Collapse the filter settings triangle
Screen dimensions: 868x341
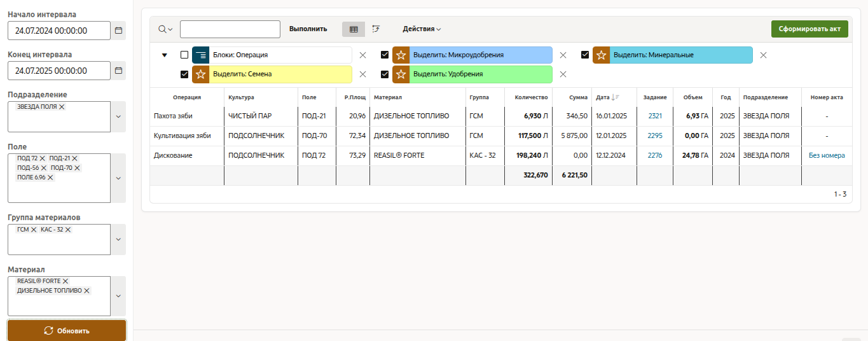[165, 55]
